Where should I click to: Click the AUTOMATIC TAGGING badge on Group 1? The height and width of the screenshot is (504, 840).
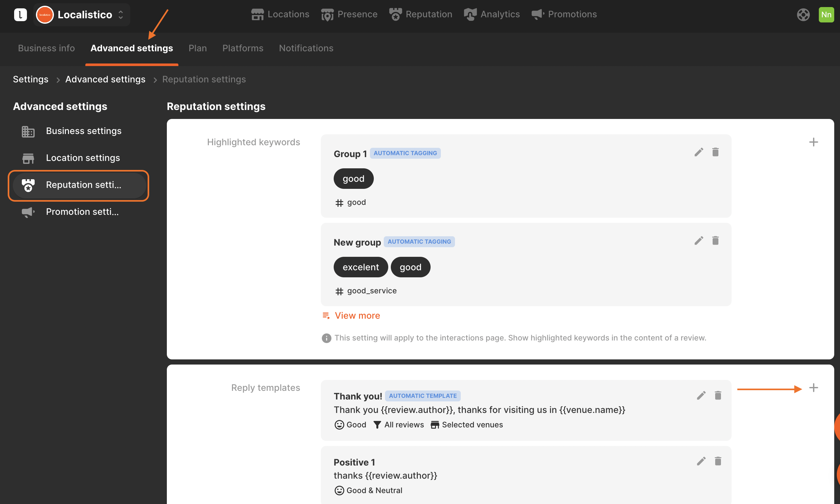[x=405, y=153]
